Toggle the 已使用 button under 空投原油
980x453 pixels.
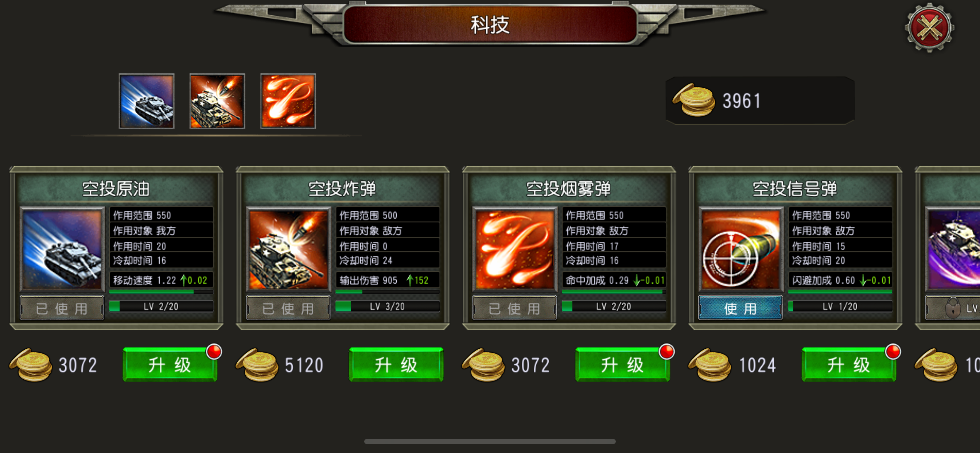(62, 308)
